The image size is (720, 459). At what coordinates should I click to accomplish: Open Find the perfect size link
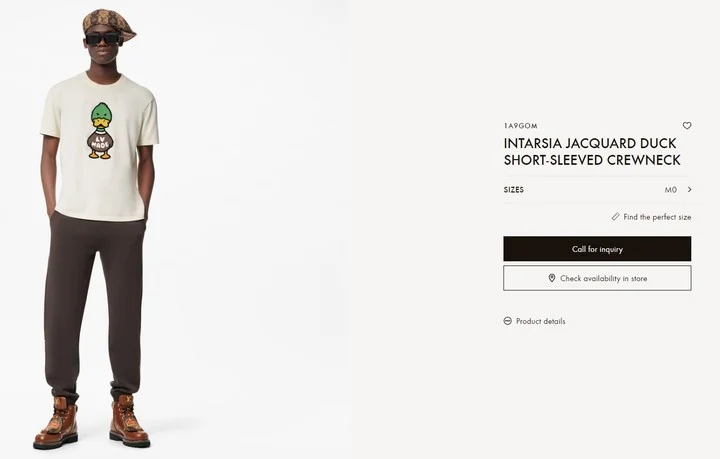click(x=657, y=217)
